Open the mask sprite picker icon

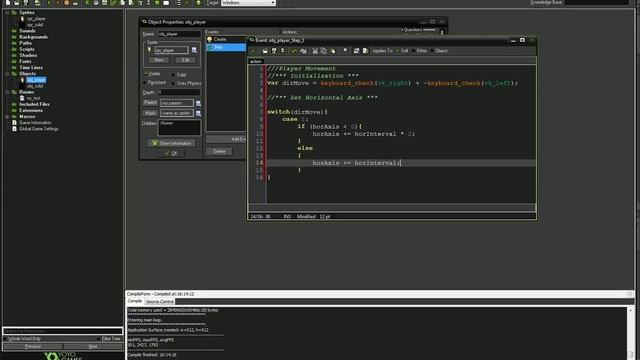point(198,113)
